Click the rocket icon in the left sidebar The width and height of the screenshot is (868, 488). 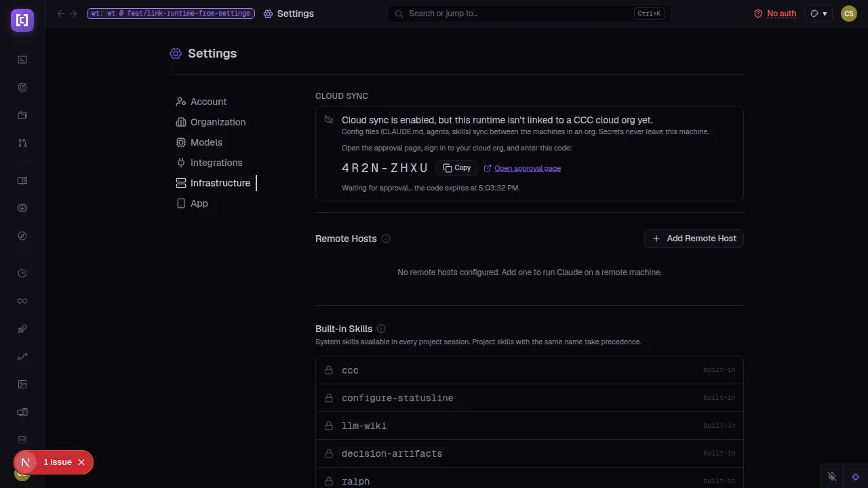point(22,329)
